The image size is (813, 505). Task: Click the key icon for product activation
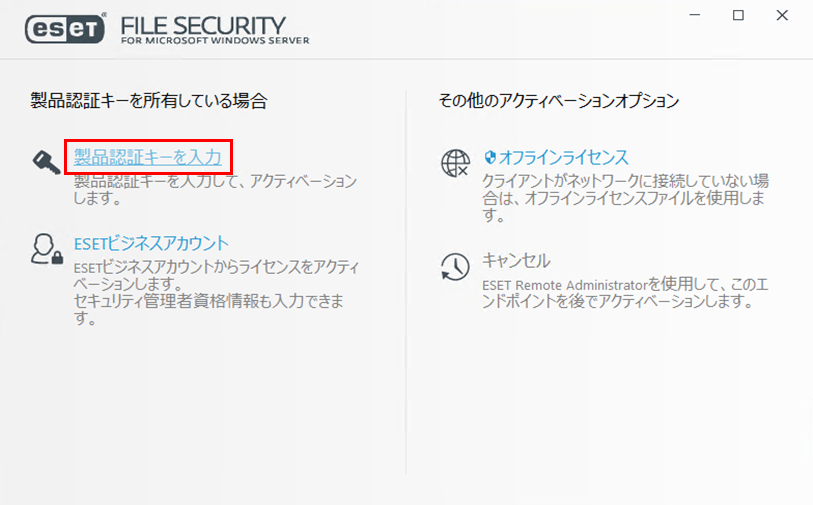coord(47,159)
